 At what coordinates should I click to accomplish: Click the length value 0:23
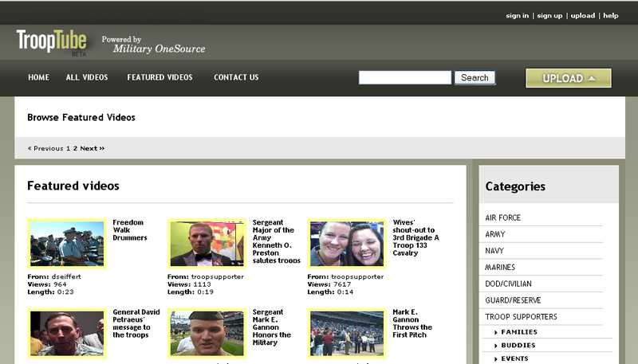(x=65, y=292)
